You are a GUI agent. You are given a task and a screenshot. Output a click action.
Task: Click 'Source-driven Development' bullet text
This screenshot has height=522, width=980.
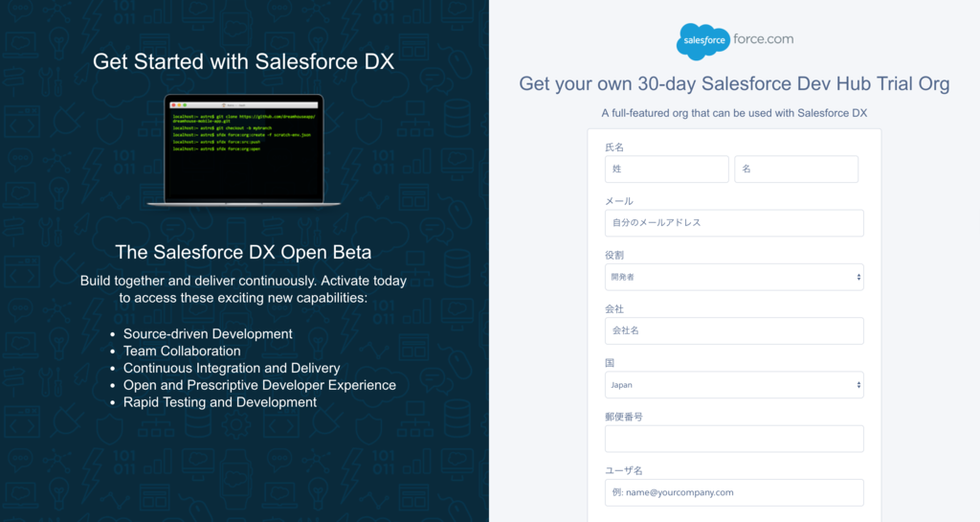pyautogui.click(x=208, y=334)
